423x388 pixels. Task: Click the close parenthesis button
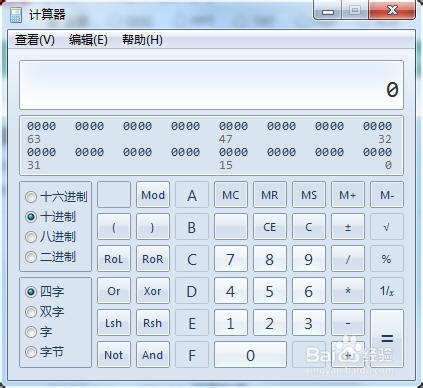point(153,227)
